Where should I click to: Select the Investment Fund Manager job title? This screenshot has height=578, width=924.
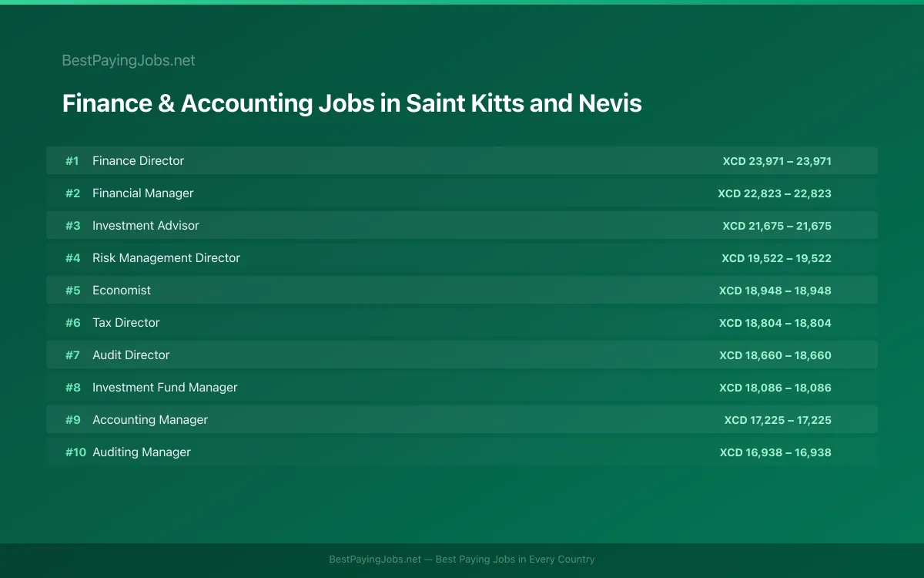click(165, 388)
